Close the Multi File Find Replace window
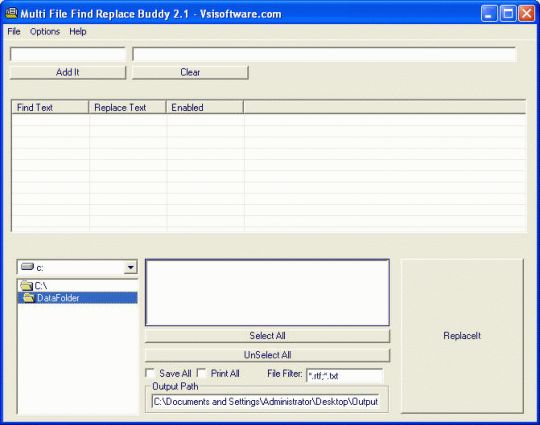The image size is (540, 425). point(527,14)
